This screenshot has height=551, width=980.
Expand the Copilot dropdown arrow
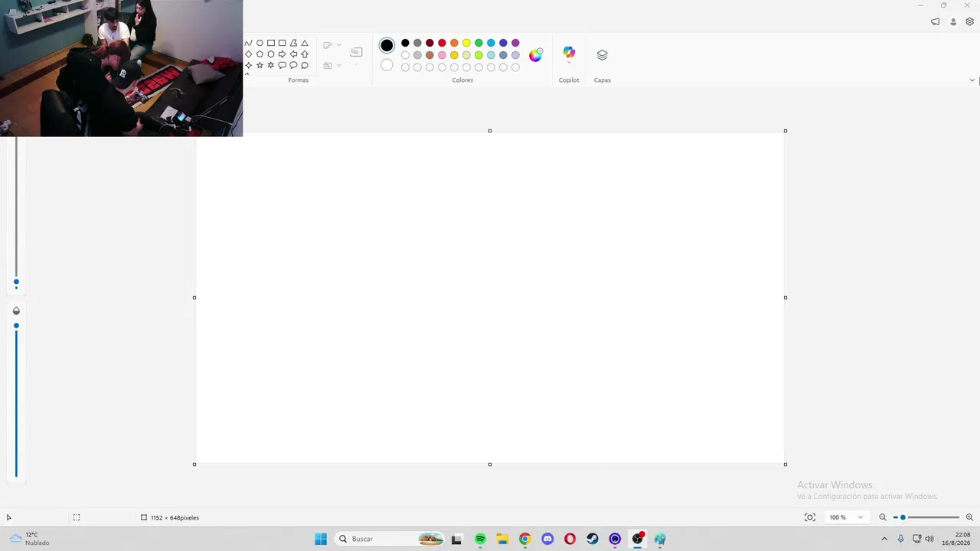569,63
